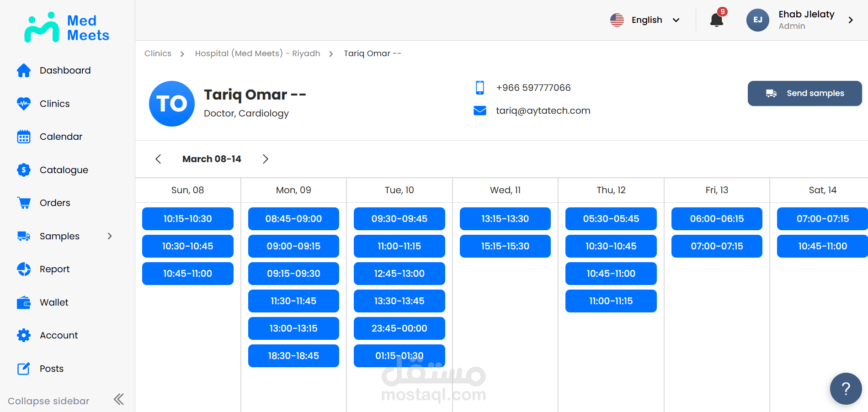Open the help question mark button

point(846,389)
